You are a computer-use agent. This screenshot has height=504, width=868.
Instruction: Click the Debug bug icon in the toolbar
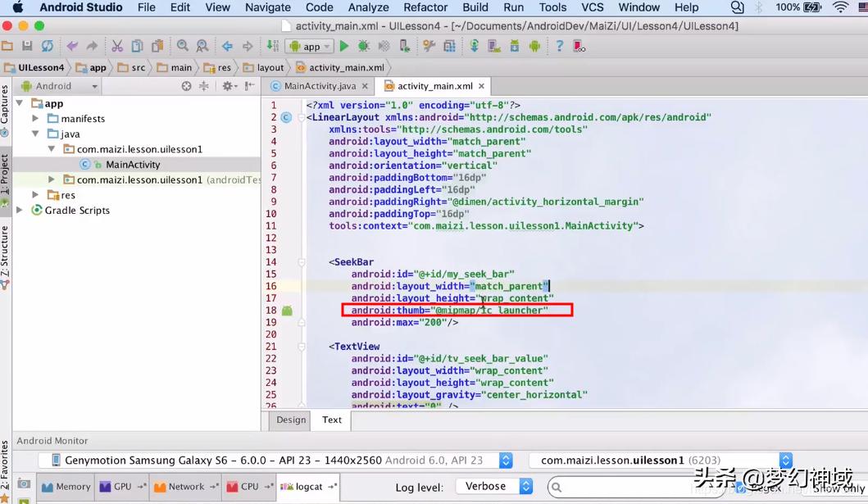tap(364, 47)
